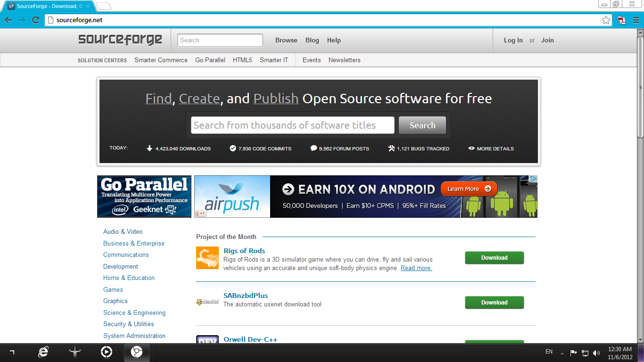Viewport: 644px width, 362px height.
Task: Select Smarter Commerce solution center
Action: [161, 60]
